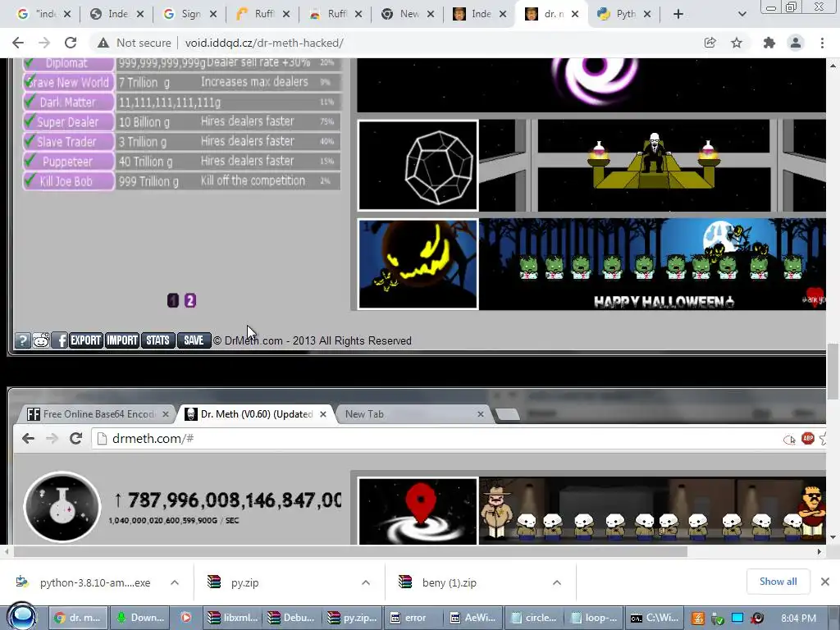Open the Chrome profile avatar
The image size is (840, 630).
[796, 43]
